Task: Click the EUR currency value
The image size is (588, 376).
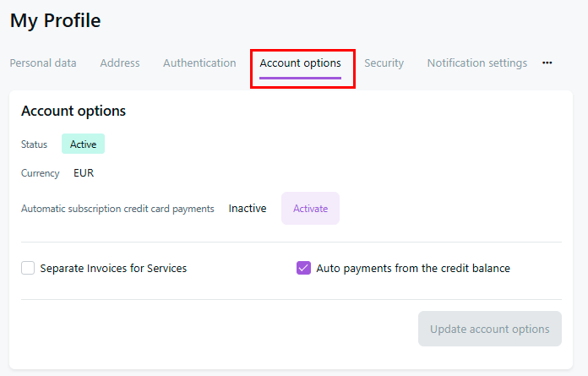Action: 84,173
